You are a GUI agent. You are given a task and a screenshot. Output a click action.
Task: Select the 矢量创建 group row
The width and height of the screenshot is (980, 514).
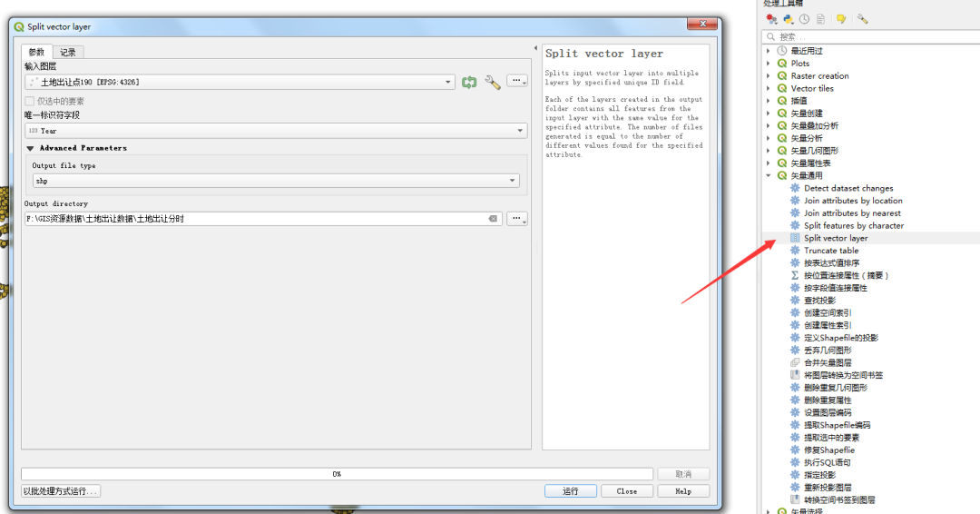[807, 114]
